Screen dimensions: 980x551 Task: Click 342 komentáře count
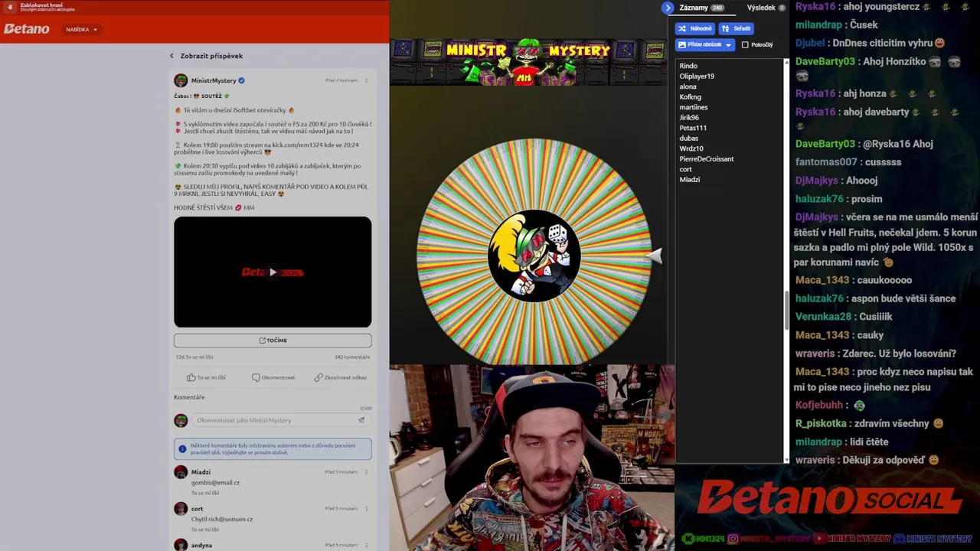coord(352,357)
